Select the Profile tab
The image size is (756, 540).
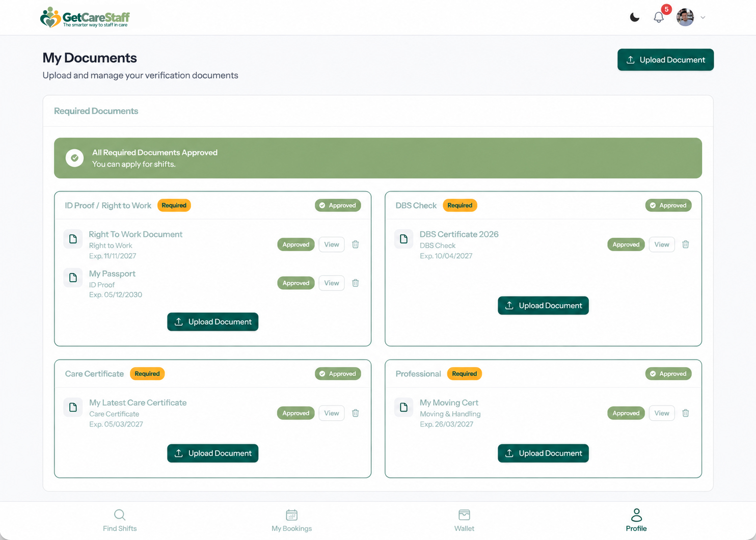click(x=636, y=521)
